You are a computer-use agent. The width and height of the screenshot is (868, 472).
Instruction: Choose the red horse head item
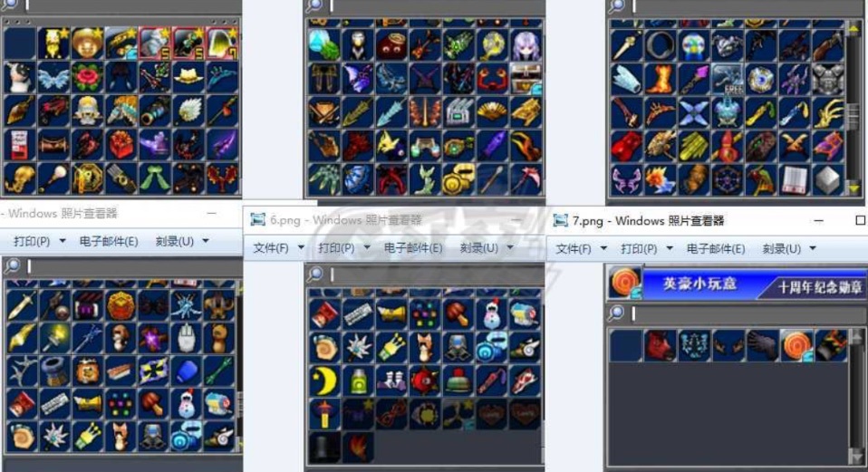point(660,345)
